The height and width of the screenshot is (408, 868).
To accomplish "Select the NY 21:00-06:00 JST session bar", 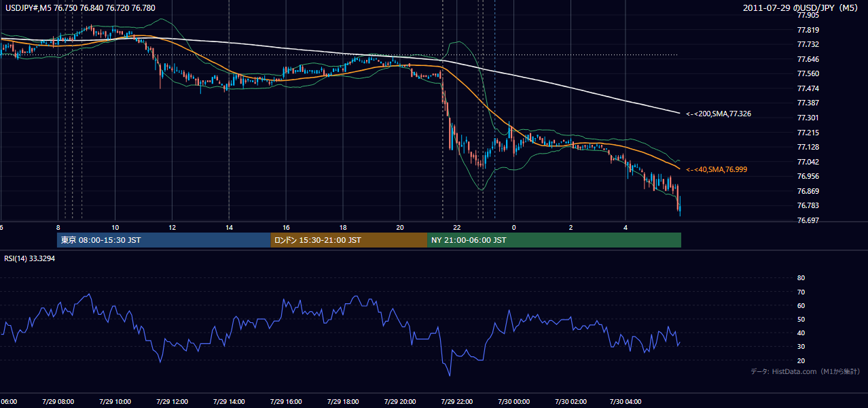I will point(554,240).
